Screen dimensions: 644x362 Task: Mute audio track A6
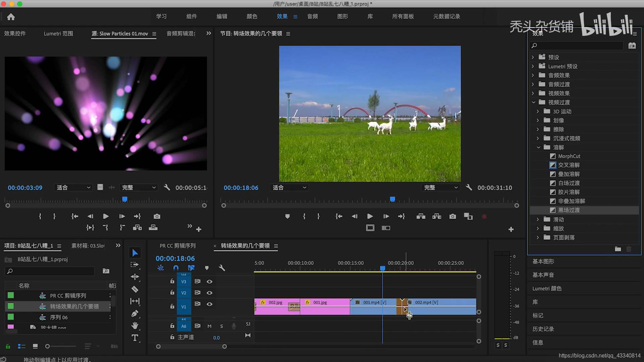[209, 326]
